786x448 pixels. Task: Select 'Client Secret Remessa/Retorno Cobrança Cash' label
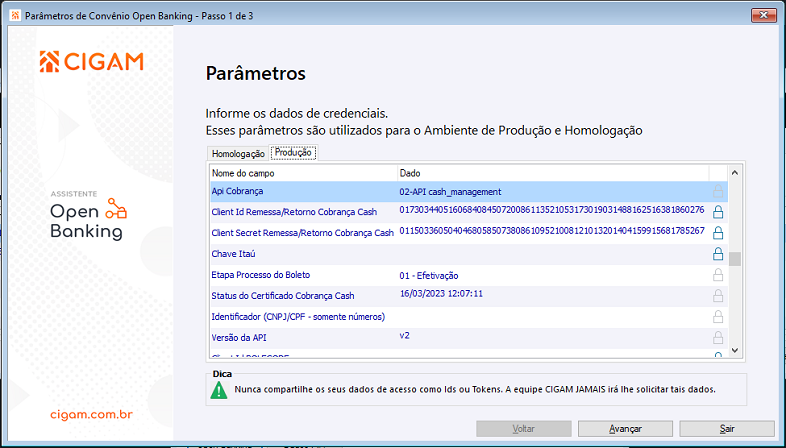(303, 233)
